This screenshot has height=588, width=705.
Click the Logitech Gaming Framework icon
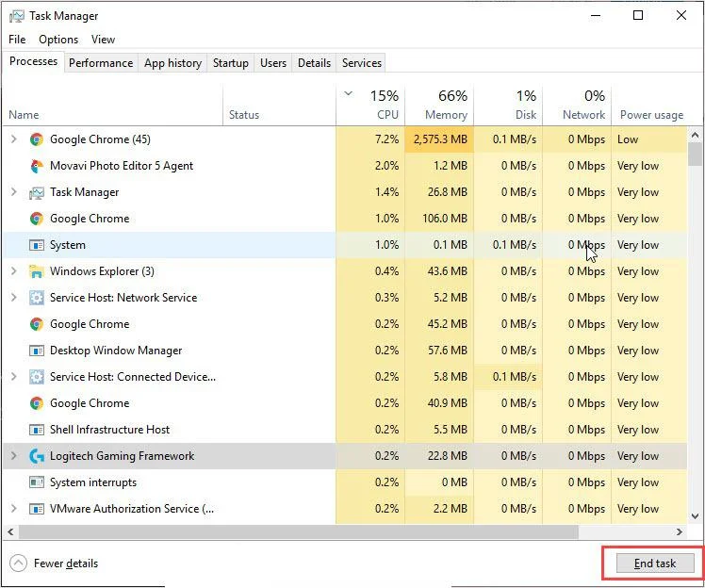[37, 456]
